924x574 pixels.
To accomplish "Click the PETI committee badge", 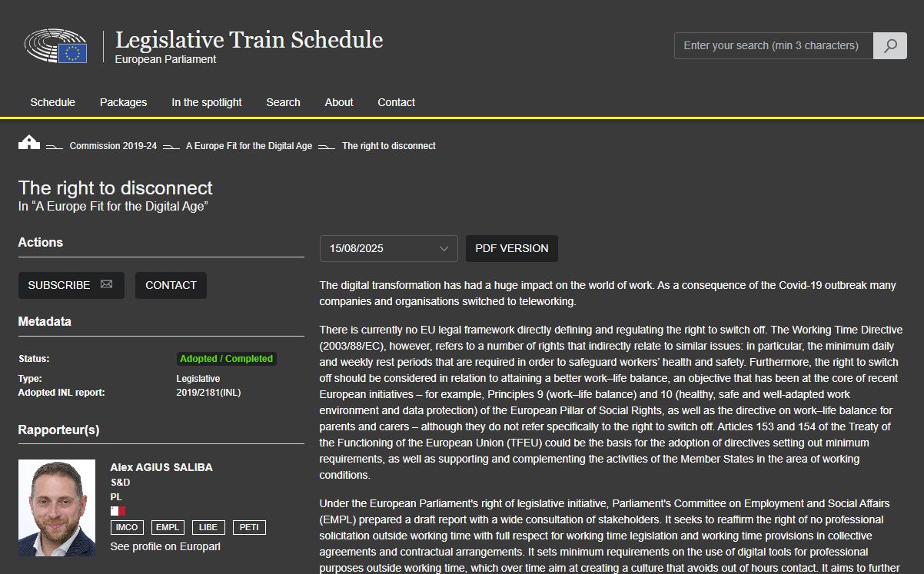I will click(x=249, y=527).
